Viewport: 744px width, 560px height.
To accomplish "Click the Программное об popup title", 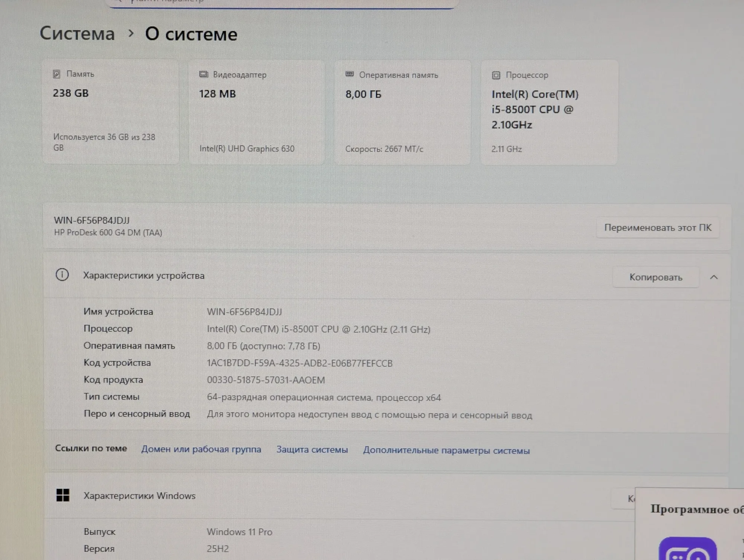I will pyautogui.click(x=696, y=509).
